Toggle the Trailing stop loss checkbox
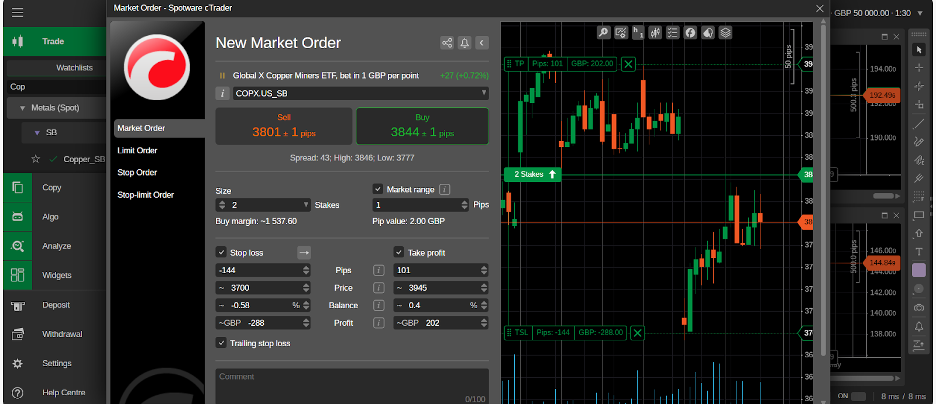Screen dimensions: 936x404 [x=220, y=343]
